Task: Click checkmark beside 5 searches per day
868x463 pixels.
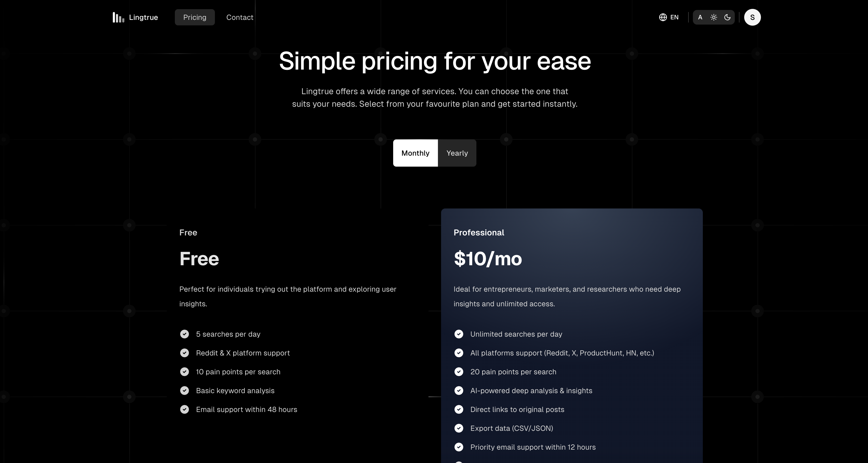Action: 184,334
